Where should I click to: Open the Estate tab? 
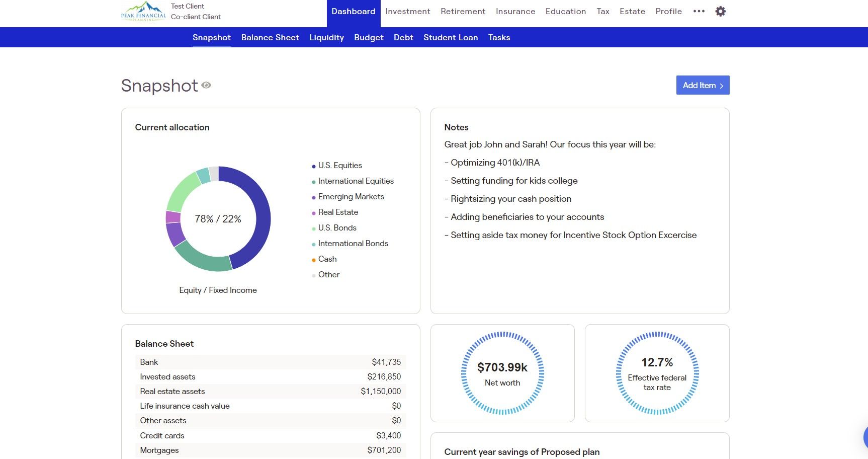632,12
